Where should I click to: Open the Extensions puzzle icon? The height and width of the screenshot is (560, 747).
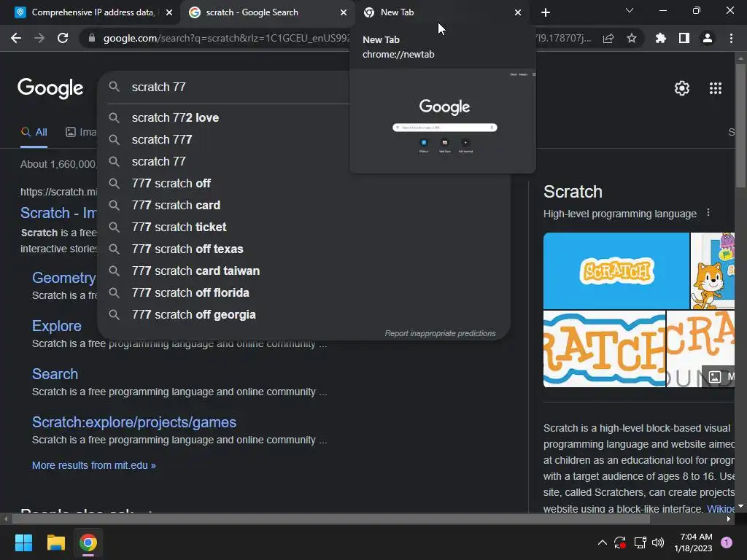click(661, 38)
